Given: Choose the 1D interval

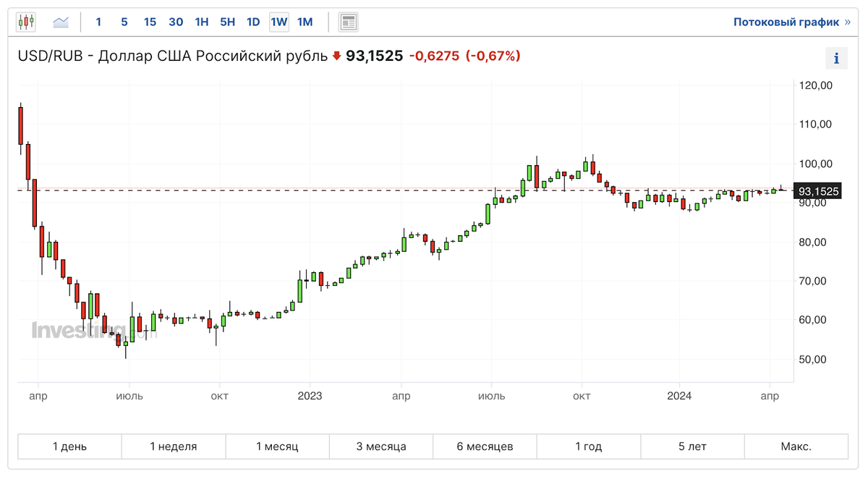Looking at the screenshot, I should pyautogui.click(x=253, y=22).
